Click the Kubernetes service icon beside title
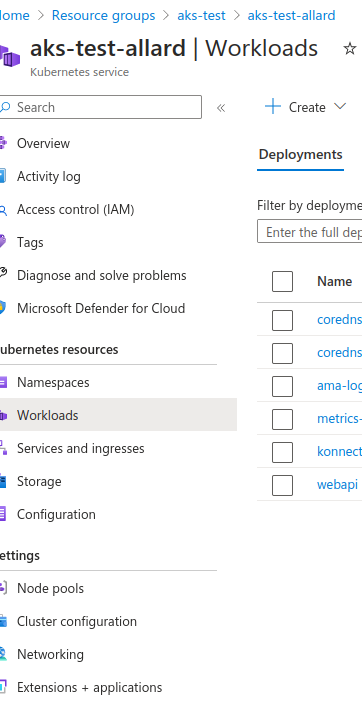Screen dimensions: 362x709 (9, 55)
